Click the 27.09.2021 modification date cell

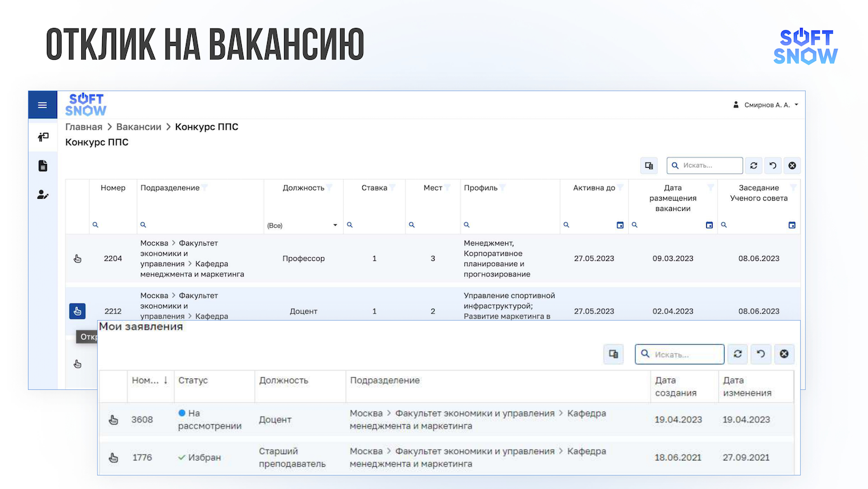pos(746,457)
